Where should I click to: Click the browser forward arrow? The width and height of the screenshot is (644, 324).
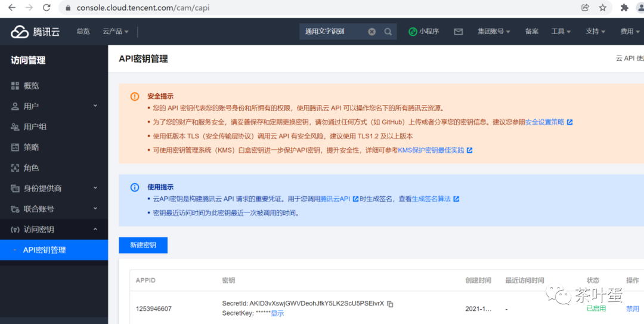29,7
